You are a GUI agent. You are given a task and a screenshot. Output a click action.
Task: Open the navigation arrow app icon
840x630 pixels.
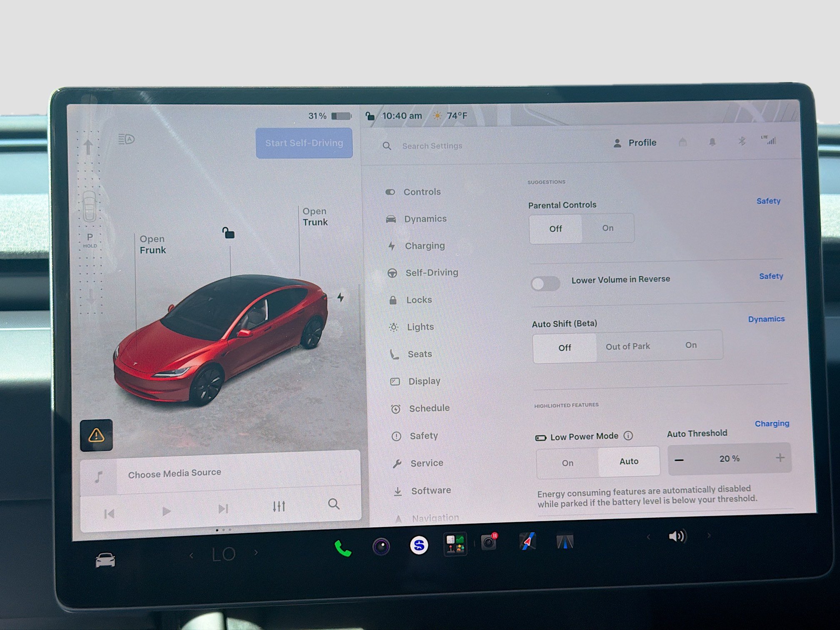(x=527, y=542)
